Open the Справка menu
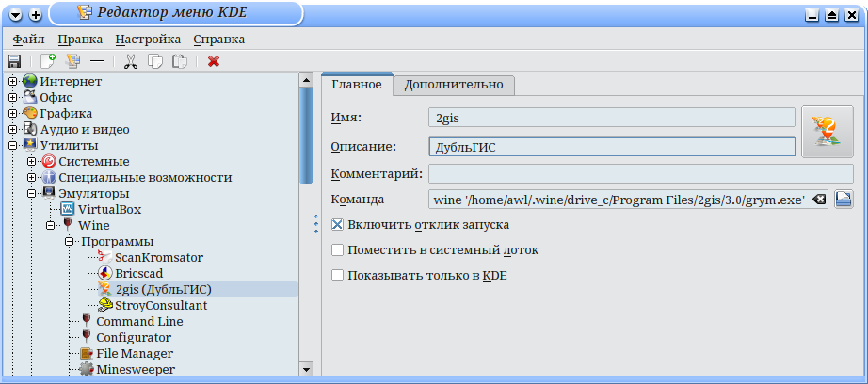Viewport: 868px width, 384px height. [x=219, y=40]
